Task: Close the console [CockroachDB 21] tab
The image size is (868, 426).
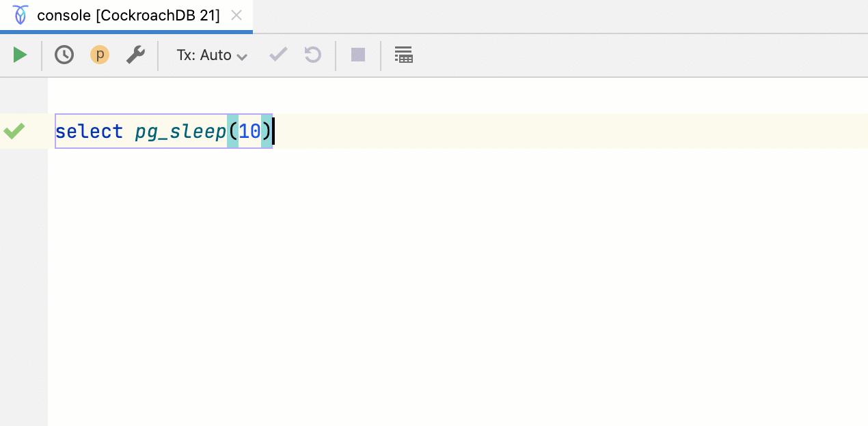Action: coord(236,16)
